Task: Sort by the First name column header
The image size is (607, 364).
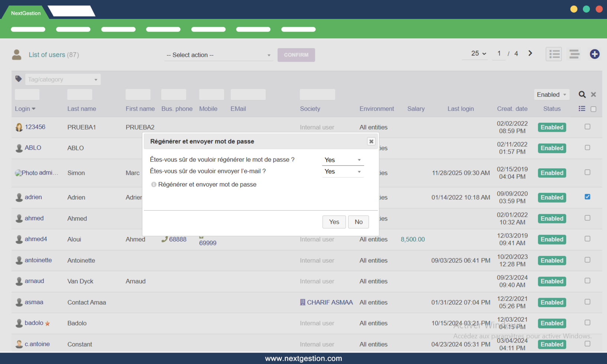Action: [140, 109]
